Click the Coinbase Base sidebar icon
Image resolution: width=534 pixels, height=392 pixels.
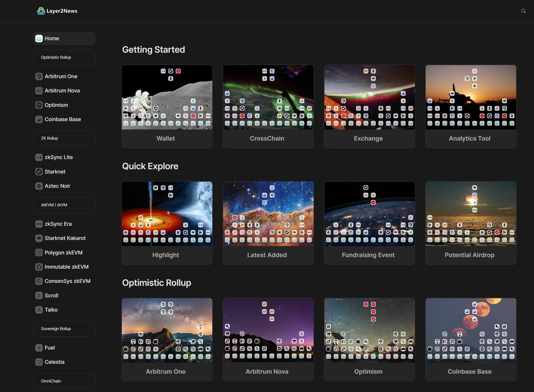(39, 119)
